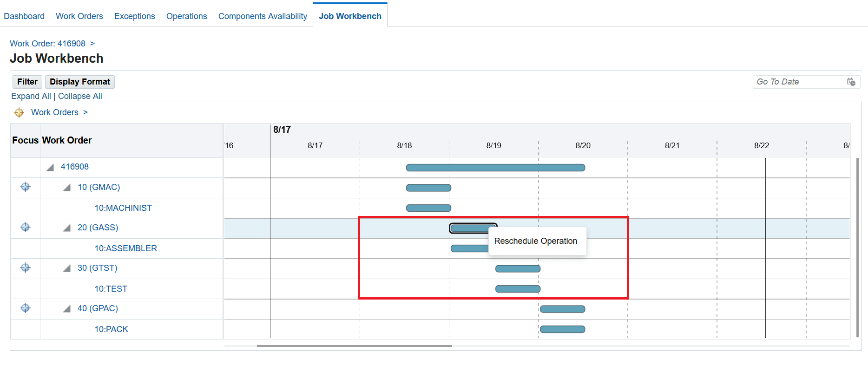Select the 40 (GPAC) Gantt bar

(x=562, y=309)
